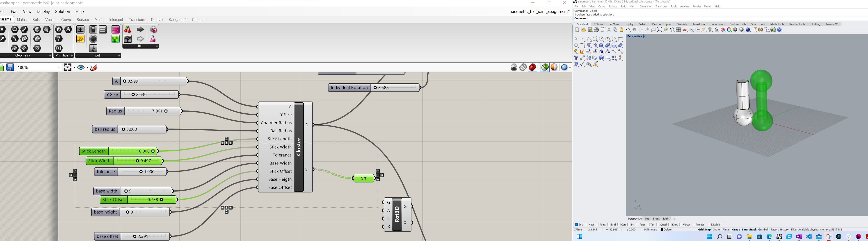Select the Boolean Toggle component icon
The width and height of the screenshot is (868, 241).
93,30
